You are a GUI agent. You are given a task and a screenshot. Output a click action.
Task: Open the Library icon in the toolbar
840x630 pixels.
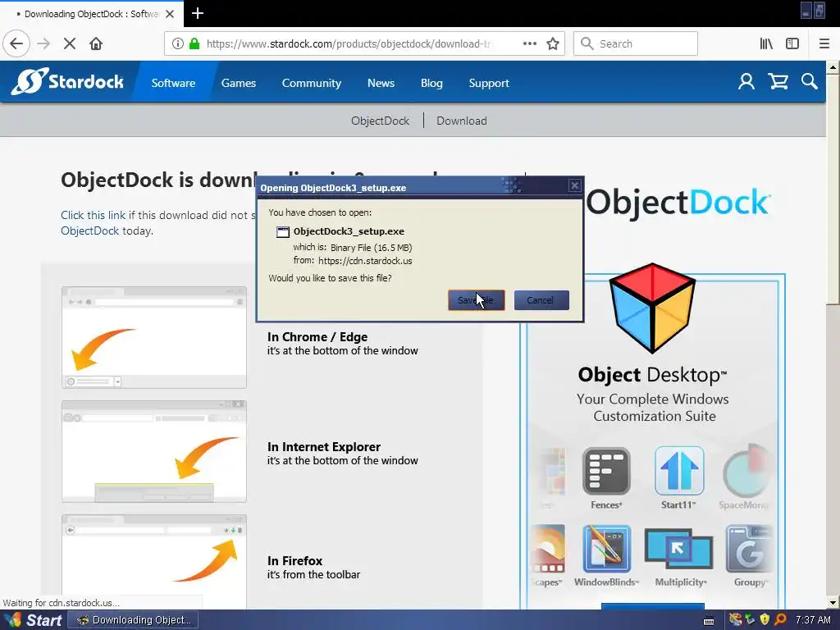[x=766, y=43]
